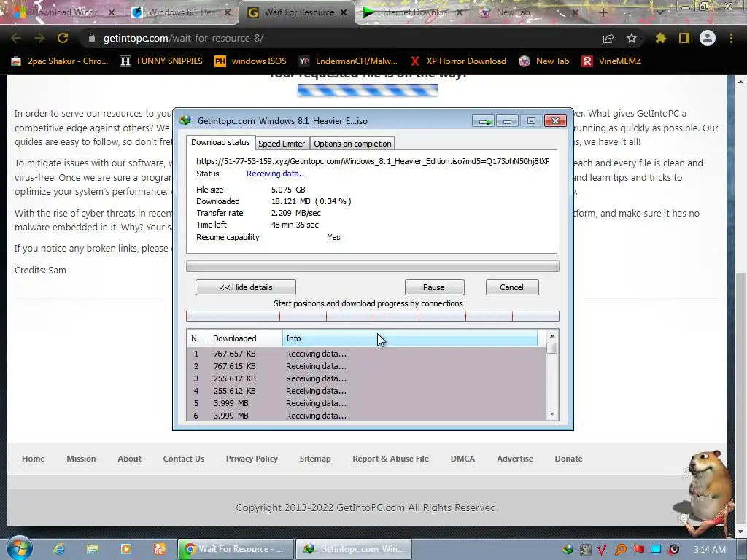Switch to the Internet Download tab
The height and width of the screenshot is (560, 747).
(x=412, y=12)
